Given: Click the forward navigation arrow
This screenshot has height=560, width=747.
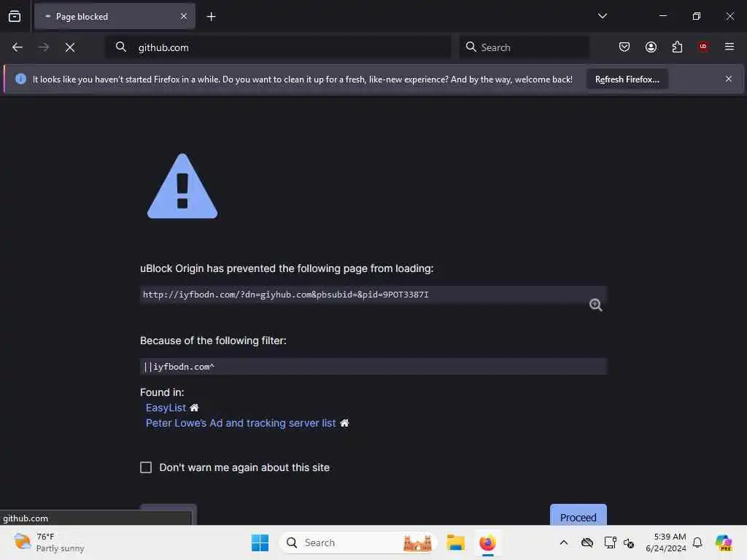Looking at the screenshot, I should 44,47.
